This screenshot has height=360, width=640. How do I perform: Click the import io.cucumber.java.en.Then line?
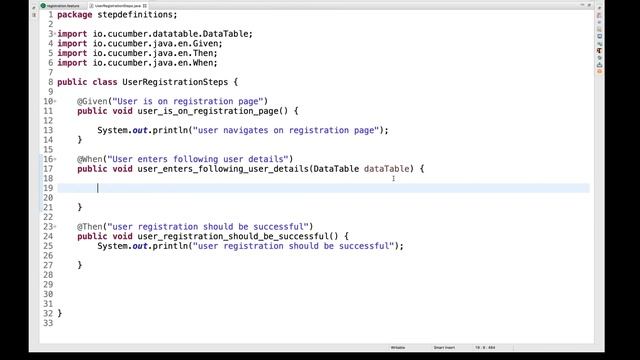[137, 53]
